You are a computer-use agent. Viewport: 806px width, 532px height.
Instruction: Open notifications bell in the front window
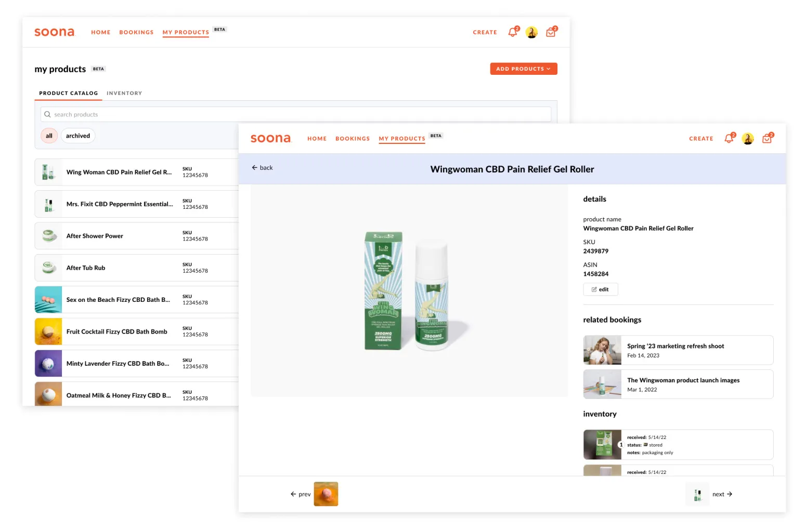[729, 138]
